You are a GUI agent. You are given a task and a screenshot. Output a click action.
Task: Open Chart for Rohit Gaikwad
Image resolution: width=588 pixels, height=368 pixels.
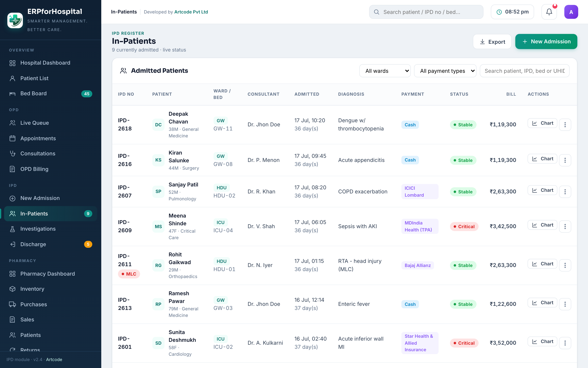click(542, 264)
